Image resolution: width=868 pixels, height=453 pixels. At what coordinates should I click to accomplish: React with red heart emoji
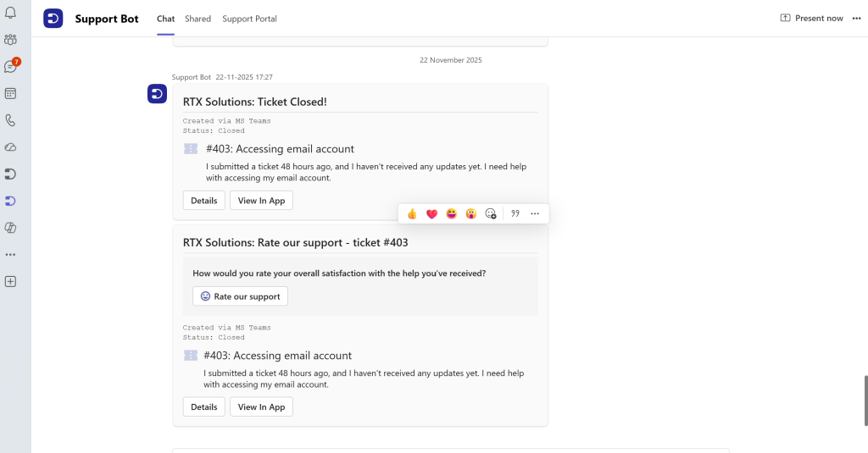431,213
